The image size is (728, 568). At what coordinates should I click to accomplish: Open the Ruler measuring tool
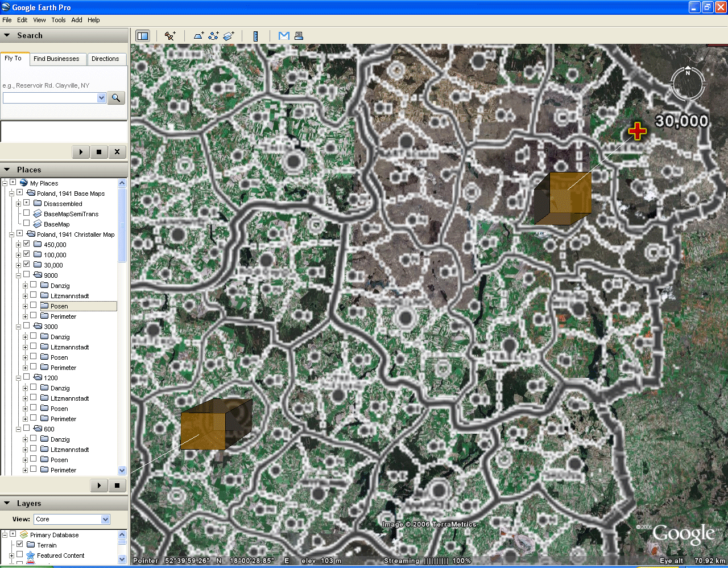[x=256, y=36]
